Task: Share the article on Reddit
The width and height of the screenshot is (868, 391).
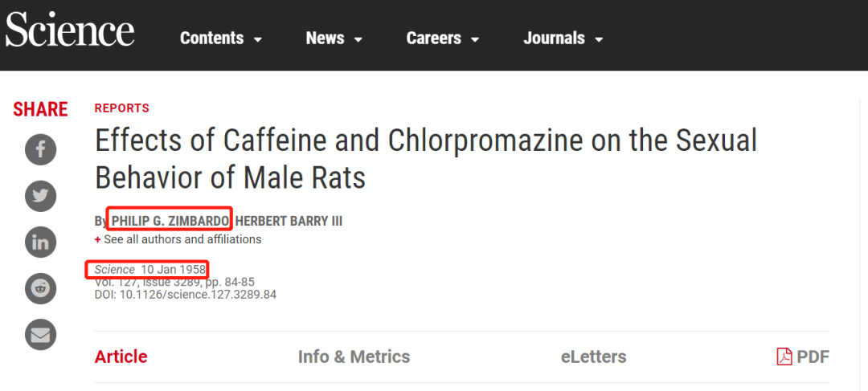Action: coord(40,288)
